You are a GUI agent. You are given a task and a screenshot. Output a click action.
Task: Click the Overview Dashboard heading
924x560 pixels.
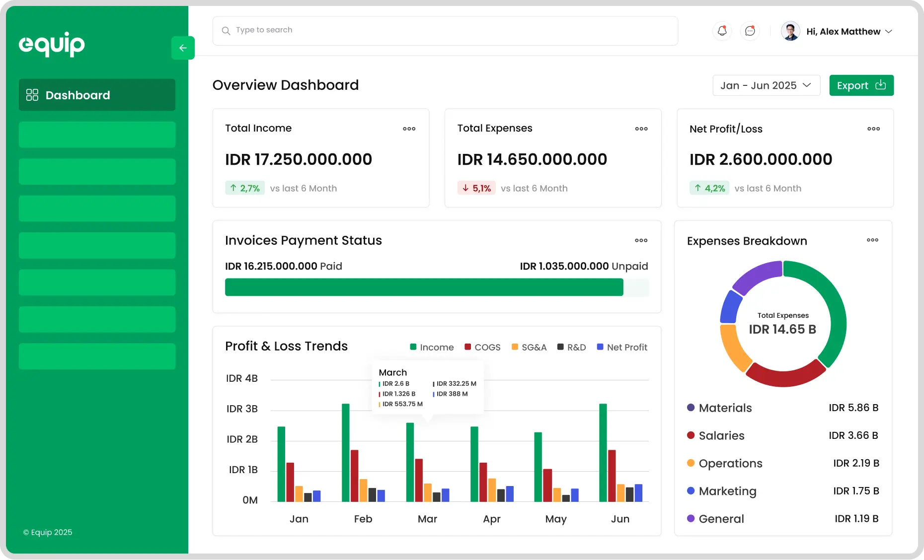tap(285, 85)
